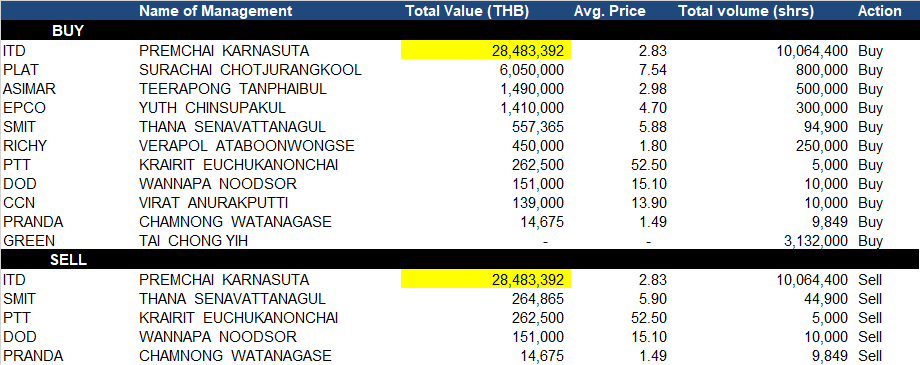Viewport: 920px width, 365px height.
Task: Click CHAMNONG WATANAGASE in the SELL section
Action: pyautogui.click(x=235, y=356)
